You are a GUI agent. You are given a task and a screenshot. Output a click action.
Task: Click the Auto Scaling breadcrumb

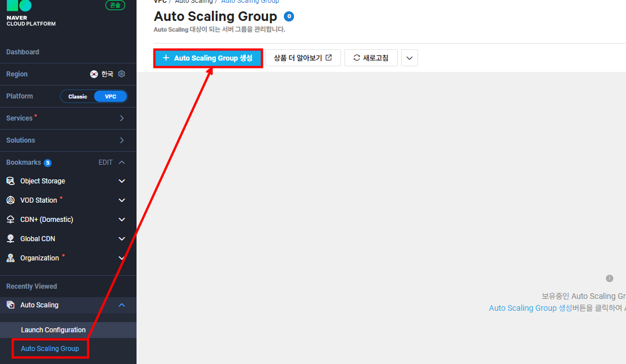[x=194, y=2]
